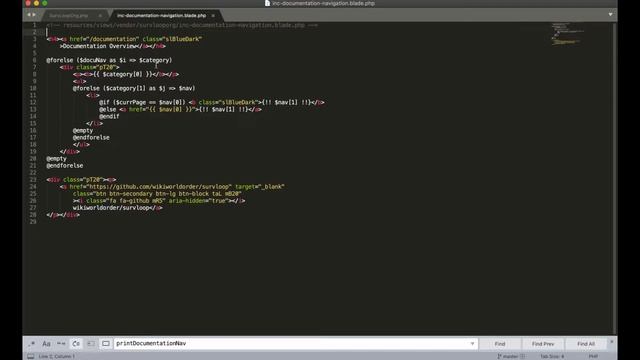Screen dimensions: 640x360
Task: Go to the previous tab with left arrow
Action: [29, 15]
